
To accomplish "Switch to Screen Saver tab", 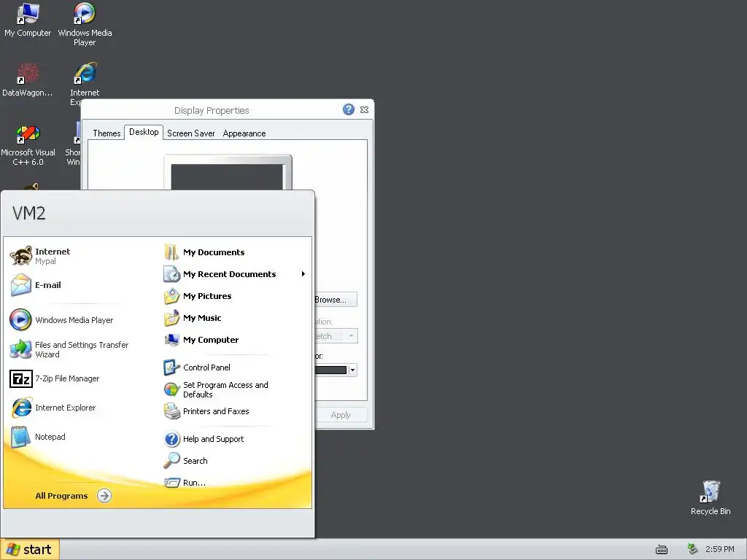I will pos(190,133).
